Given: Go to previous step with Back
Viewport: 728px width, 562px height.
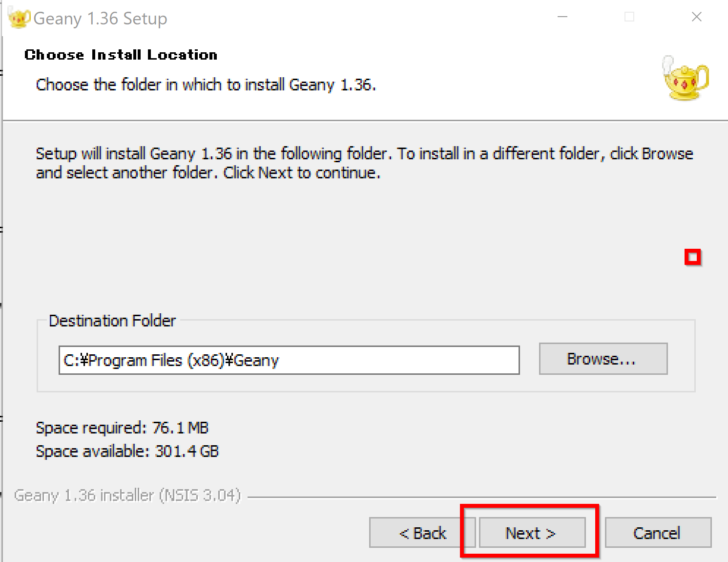Looking at the screenshot, I should tap(422, 533).
